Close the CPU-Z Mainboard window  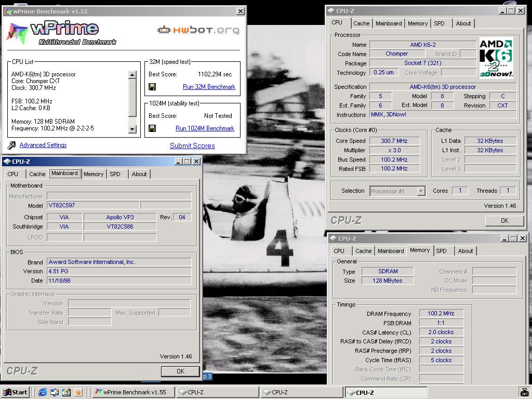[196, 162]
